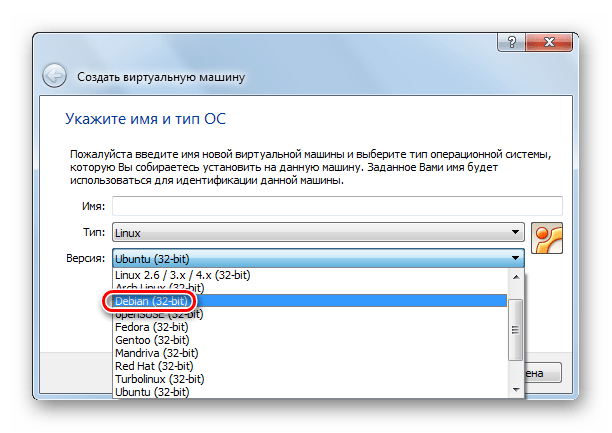Viewport: 612px width, 433px height.
Task: Close the create virtual machine dialog
Action: click(x=549, y=44)
